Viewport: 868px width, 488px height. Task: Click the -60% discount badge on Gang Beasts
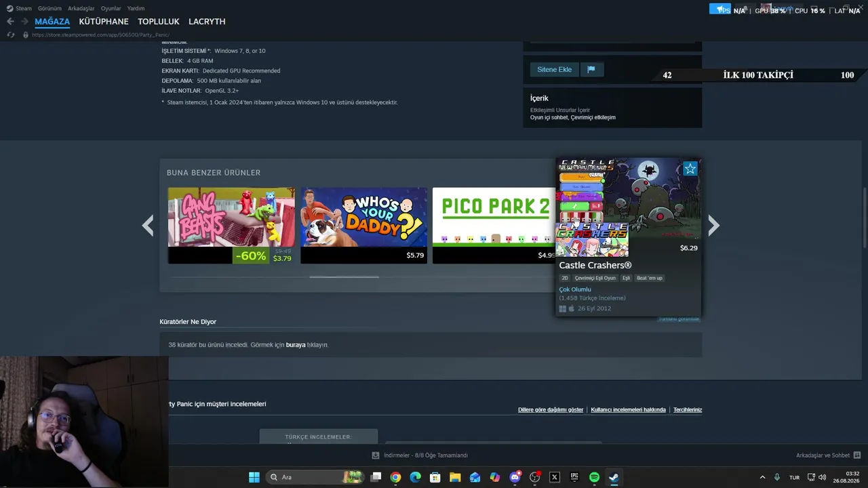[x=250, y=256]
